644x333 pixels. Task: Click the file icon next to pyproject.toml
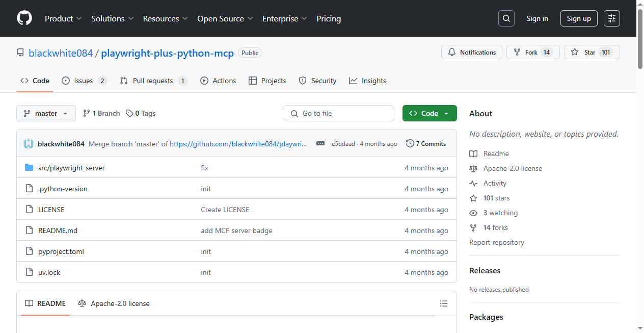click(x=29, y=251)
